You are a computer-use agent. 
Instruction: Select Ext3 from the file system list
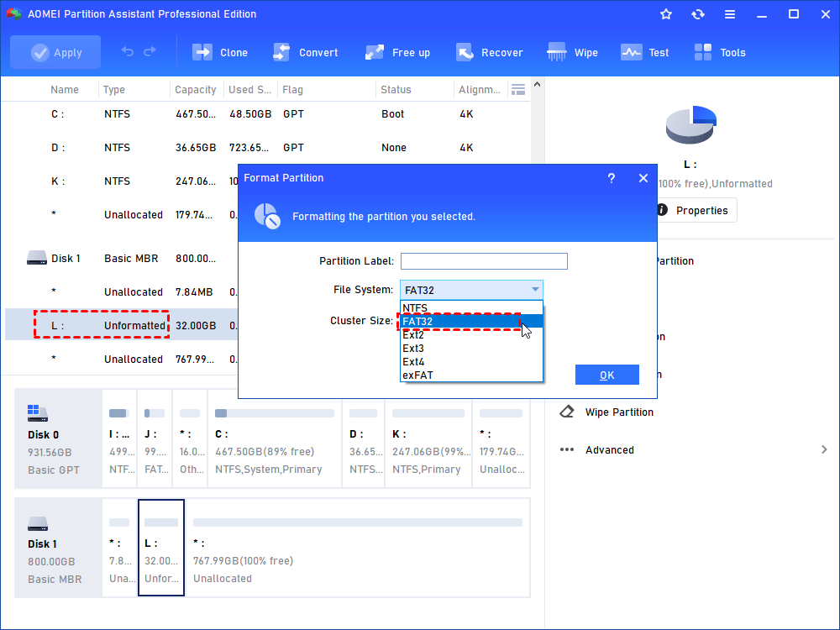coord(471,349)
